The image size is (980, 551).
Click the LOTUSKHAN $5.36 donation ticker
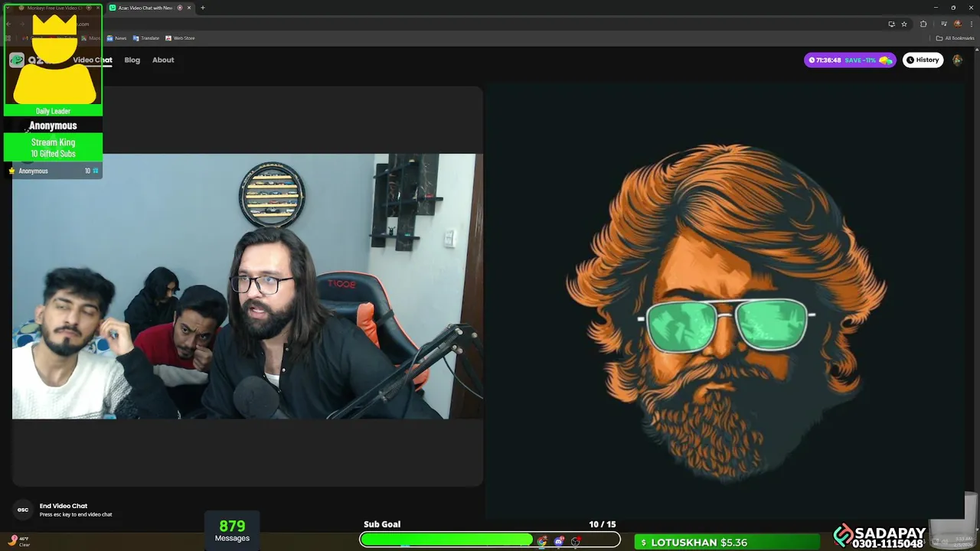[727, 542]
